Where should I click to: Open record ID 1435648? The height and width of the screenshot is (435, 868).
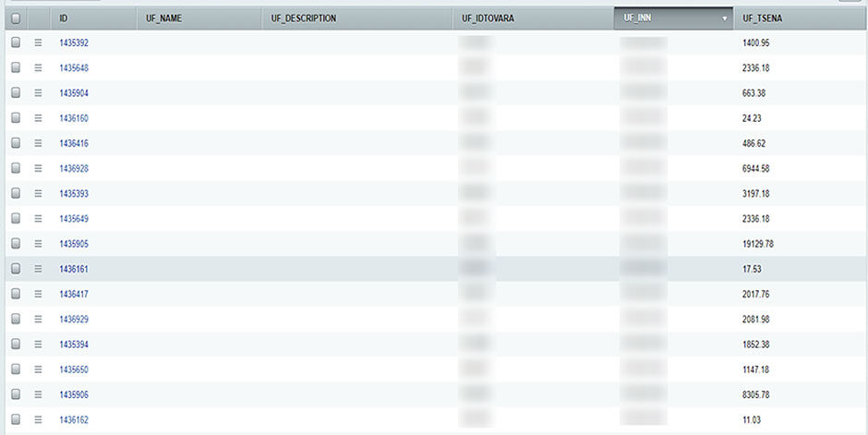coord(74,67)
